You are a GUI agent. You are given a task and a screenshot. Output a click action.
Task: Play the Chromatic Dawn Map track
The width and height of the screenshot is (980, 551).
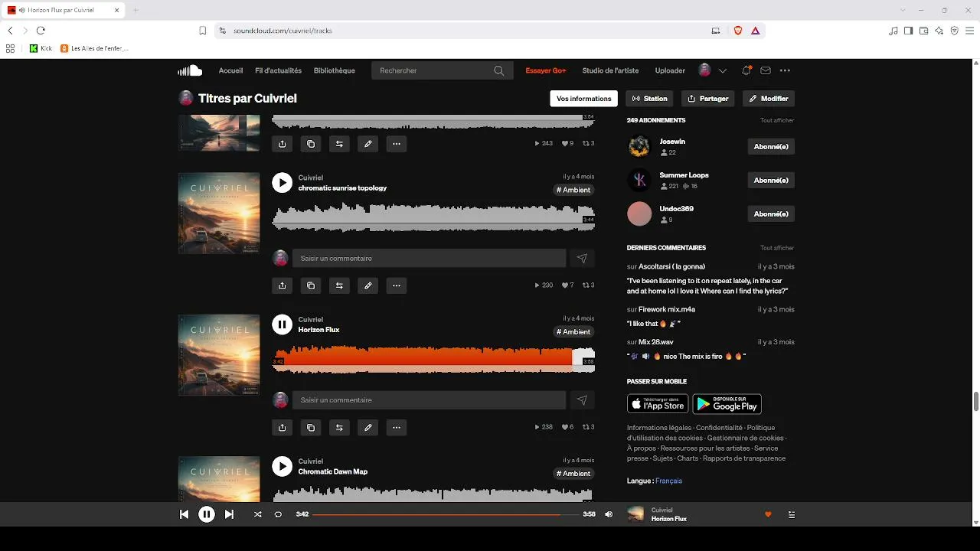point(282,466)
